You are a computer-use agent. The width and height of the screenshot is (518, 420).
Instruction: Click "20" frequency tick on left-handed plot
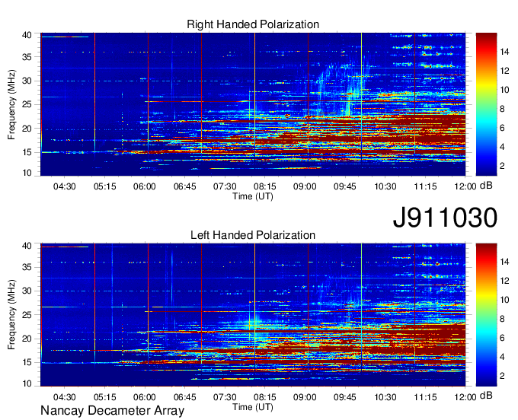(x=27, y=339)
